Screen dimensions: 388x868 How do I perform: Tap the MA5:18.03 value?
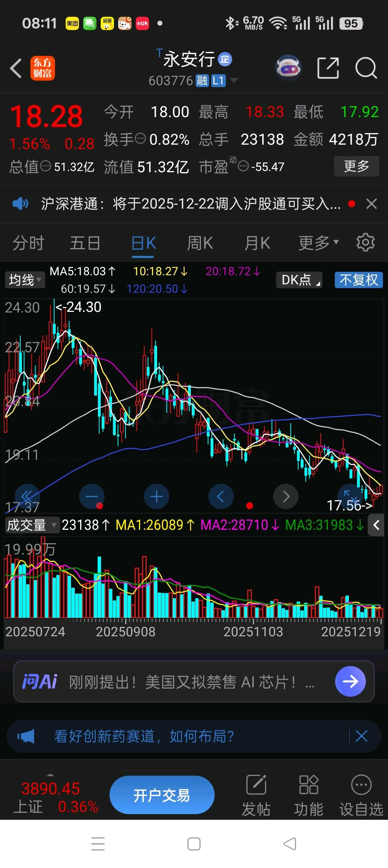83,271
